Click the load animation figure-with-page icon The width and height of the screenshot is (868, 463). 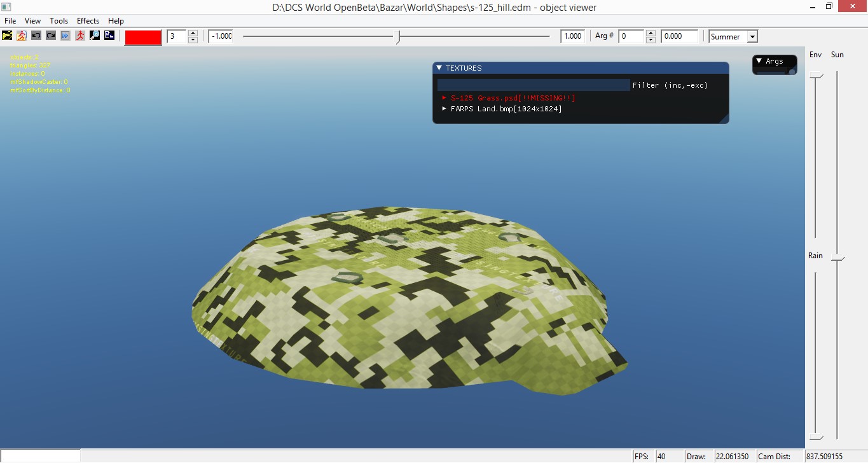click(x=22, y=36)
